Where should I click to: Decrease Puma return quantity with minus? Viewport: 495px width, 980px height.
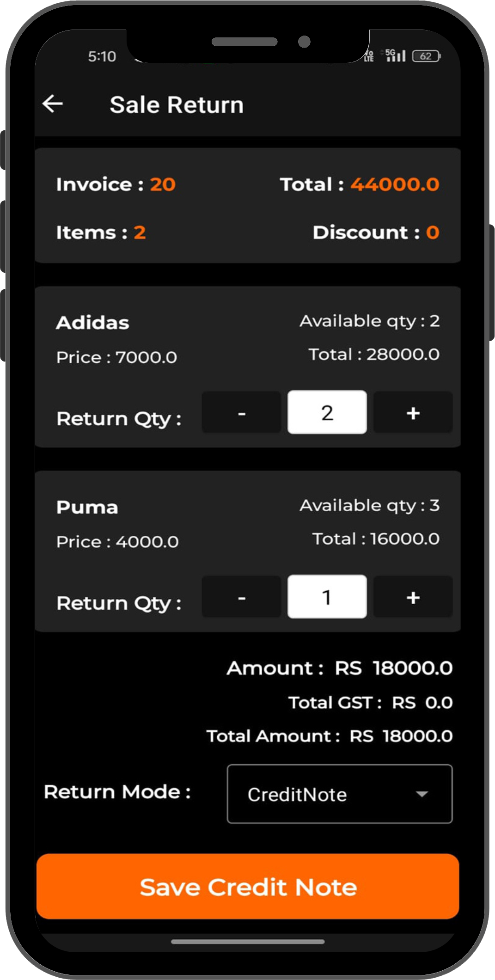241,597
